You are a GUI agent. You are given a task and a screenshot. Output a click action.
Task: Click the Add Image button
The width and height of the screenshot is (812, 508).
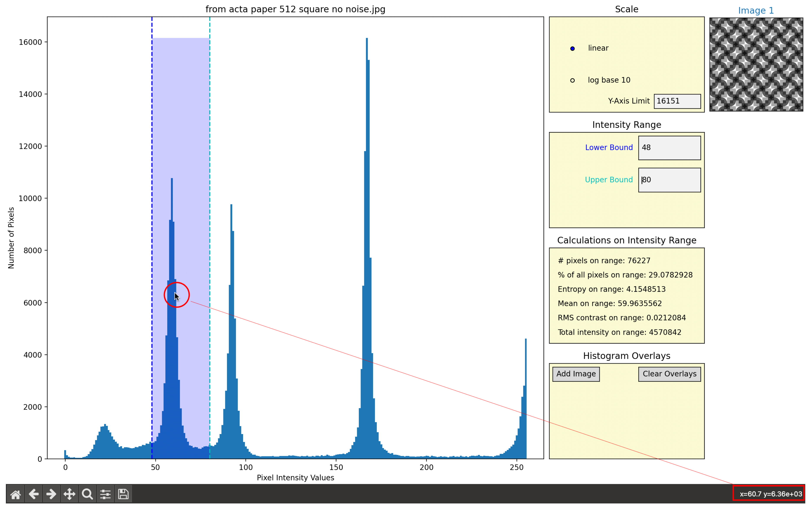pos(576,374)
